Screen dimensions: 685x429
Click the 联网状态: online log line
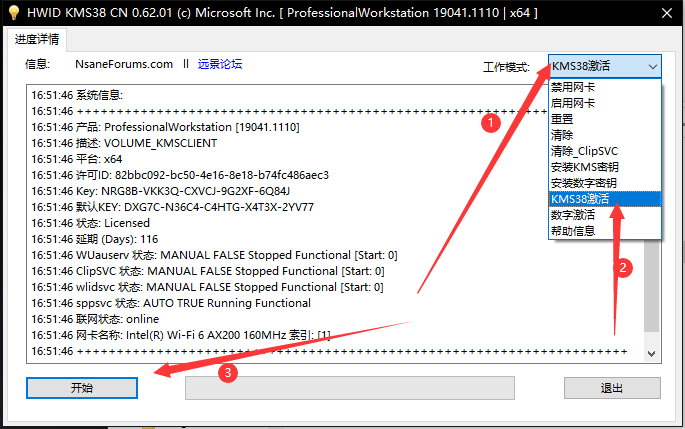click(95, 319)
